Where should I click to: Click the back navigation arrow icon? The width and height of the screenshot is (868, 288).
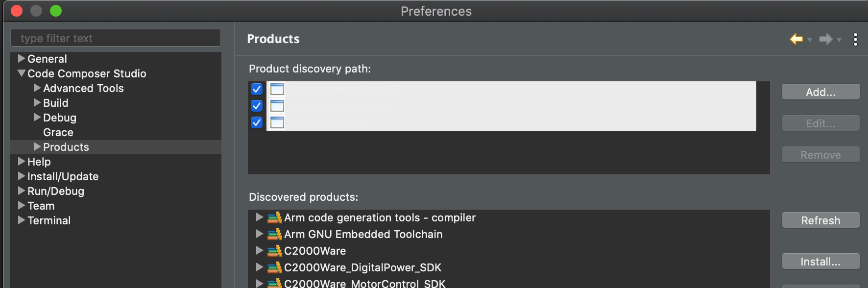coord(796,39)
